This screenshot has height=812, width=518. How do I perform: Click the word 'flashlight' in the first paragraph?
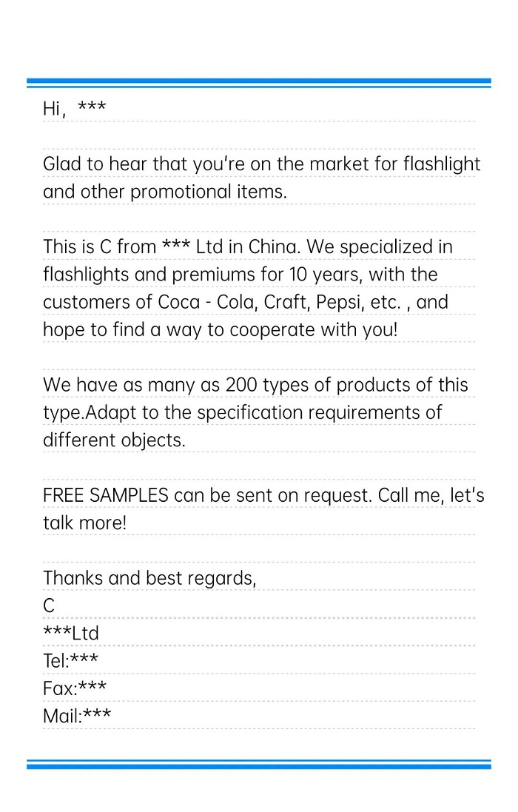[442, 164]
